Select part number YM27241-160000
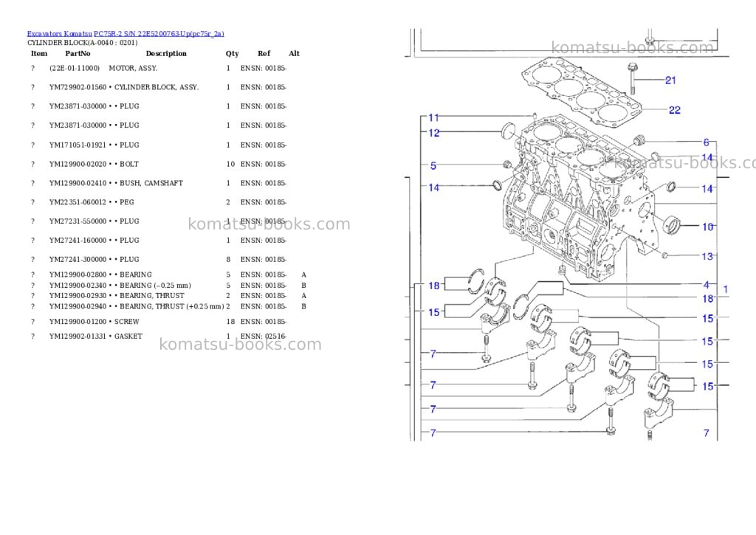The height and width of the screenshot is (535, 756). coord(78,241)
